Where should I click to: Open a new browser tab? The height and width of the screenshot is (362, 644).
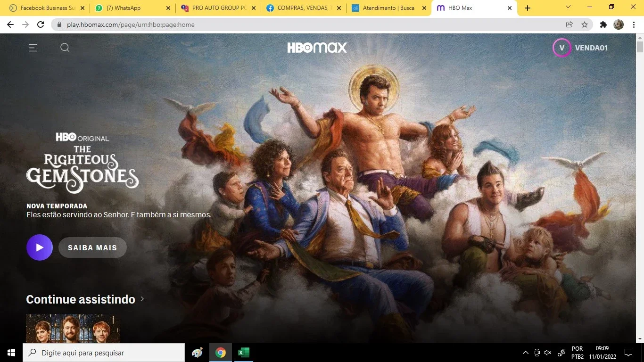pyautogui.click(x=528, y=8)
